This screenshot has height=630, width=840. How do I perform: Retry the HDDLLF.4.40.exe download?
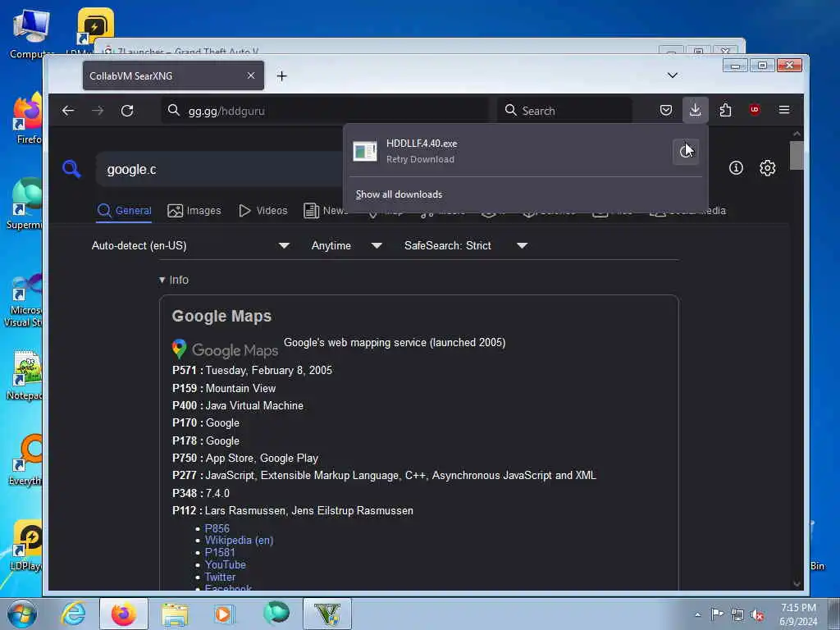point(686,152)
